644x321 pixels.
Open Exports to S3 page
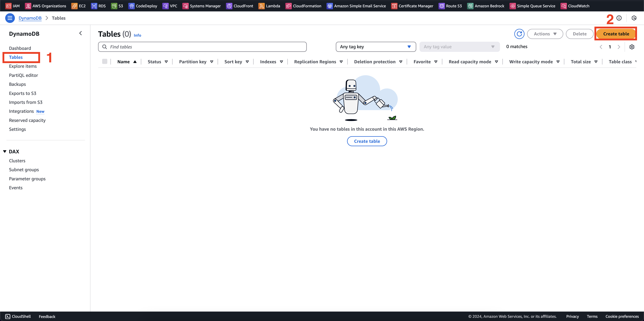[x=23, y=93]
